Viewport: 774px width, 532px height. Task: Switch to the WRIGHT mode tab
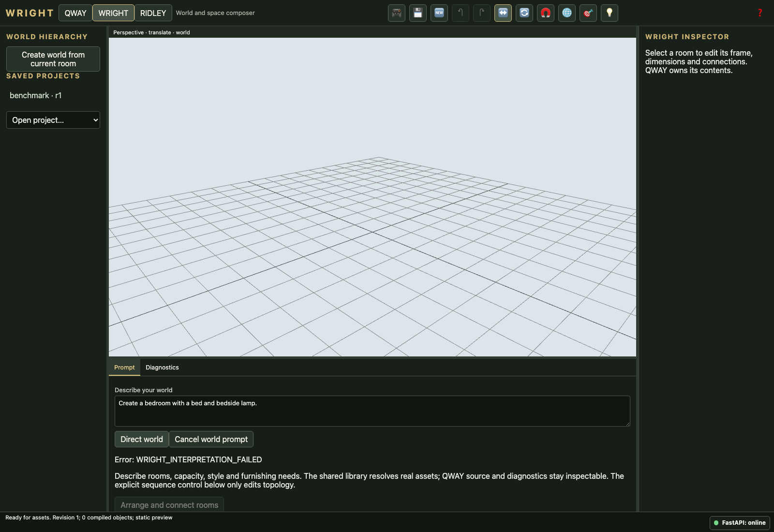point(113,13)
